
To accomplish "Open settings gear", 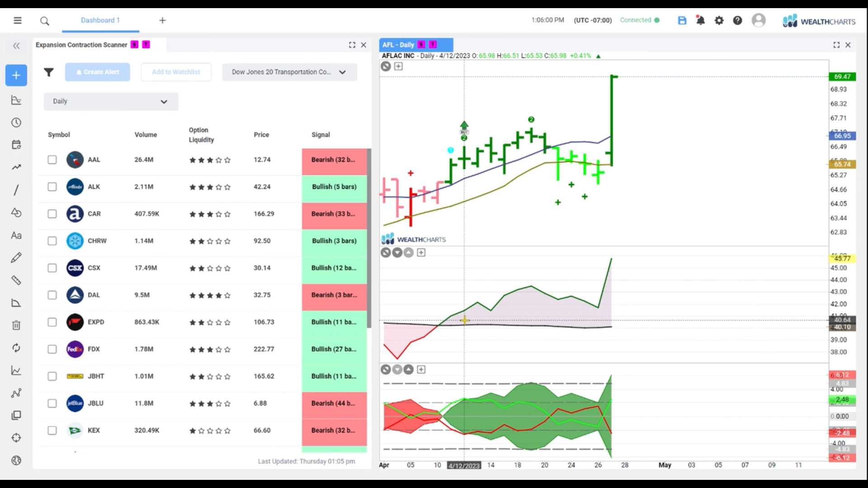I will coord(719,20).
